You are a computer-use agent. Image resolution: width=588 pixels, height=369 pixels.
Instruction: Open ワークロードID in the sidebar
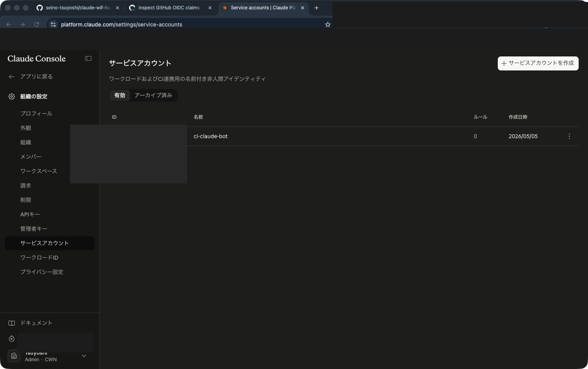coord(39,258)
